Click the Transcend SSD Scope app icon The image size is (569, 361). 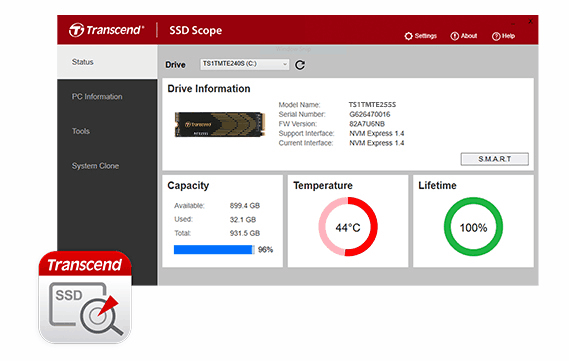click(x=85, y=297)
